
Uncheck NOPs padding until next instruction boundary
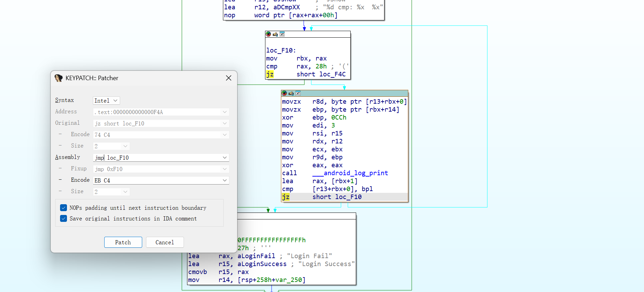64,208
